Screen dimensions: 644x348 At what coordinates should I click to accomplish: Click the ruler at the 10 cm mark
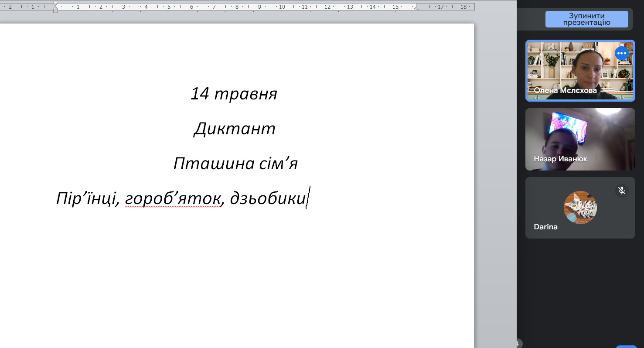tap(282, 7)
